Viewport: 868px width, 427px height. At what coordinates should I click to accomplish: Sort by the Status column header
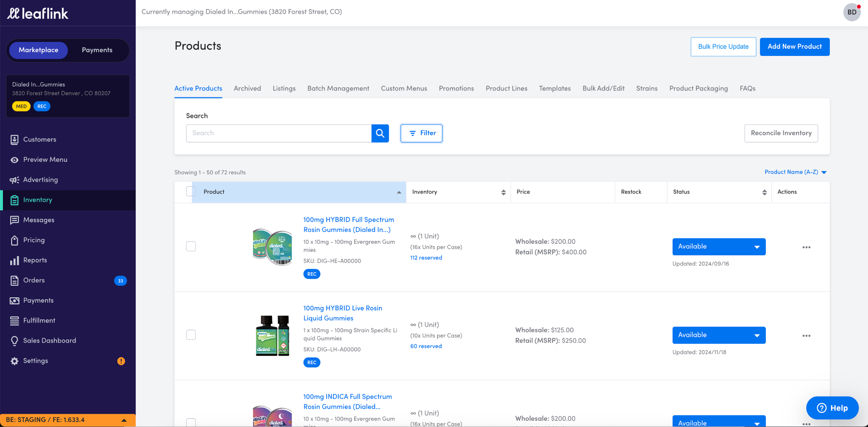click(719, 192)
